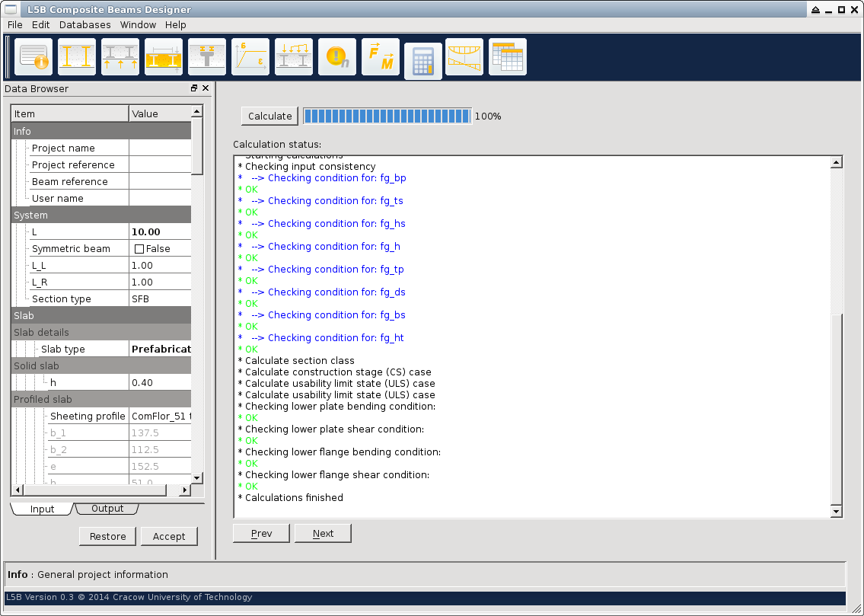
Task: Open the Section type SFB value selector
Action: pyautogui.click(x=161, y=299)
